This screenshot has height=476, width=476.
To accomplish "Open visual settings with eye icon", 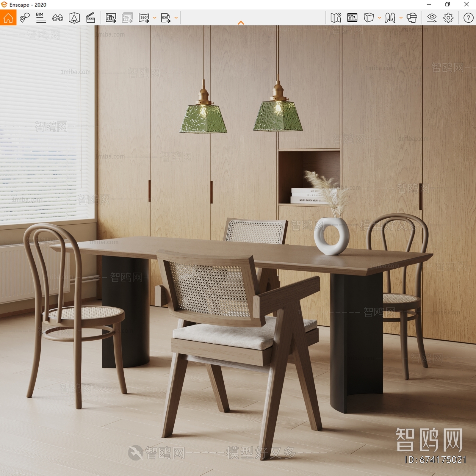I will [x=432, y=18].
